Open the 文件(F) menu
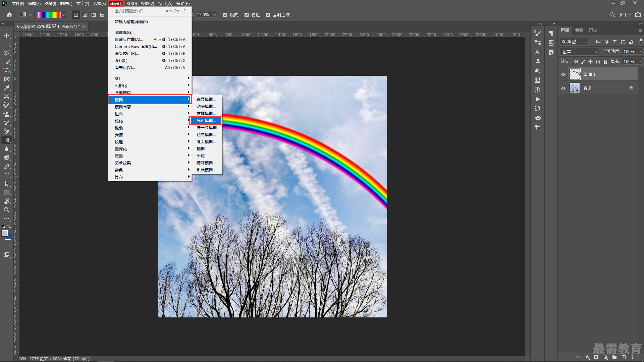Viewport: 644px width, 362px height. (x=18, y=4)
